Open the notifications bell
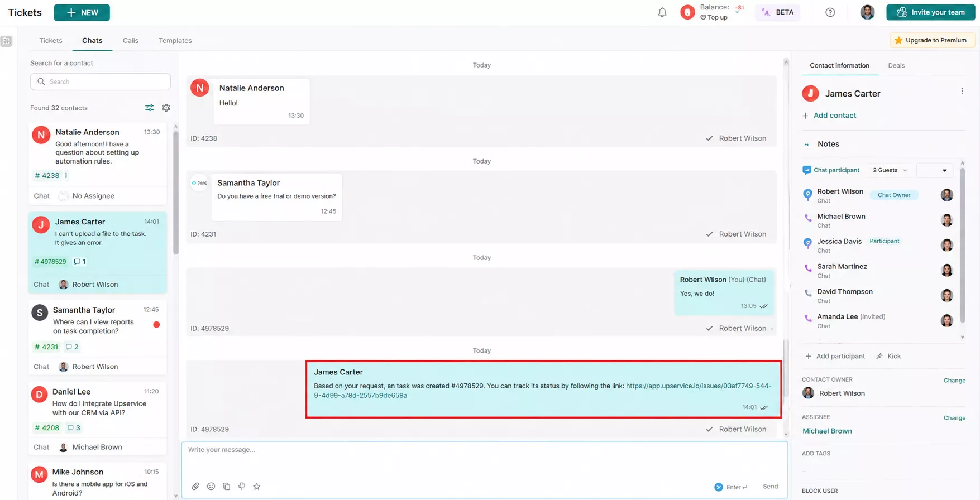Viewport: 980px width, 500px height. coord(662,12)
